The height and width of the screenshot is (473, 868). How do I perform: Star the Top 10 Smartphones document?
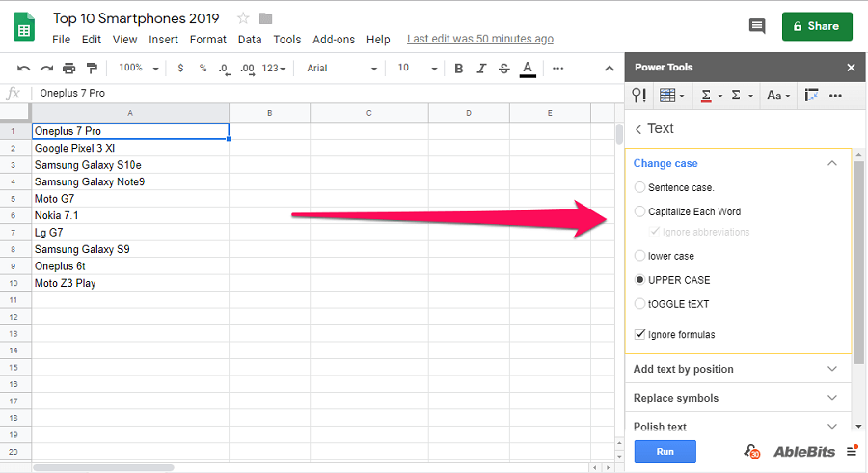[243, 18]
